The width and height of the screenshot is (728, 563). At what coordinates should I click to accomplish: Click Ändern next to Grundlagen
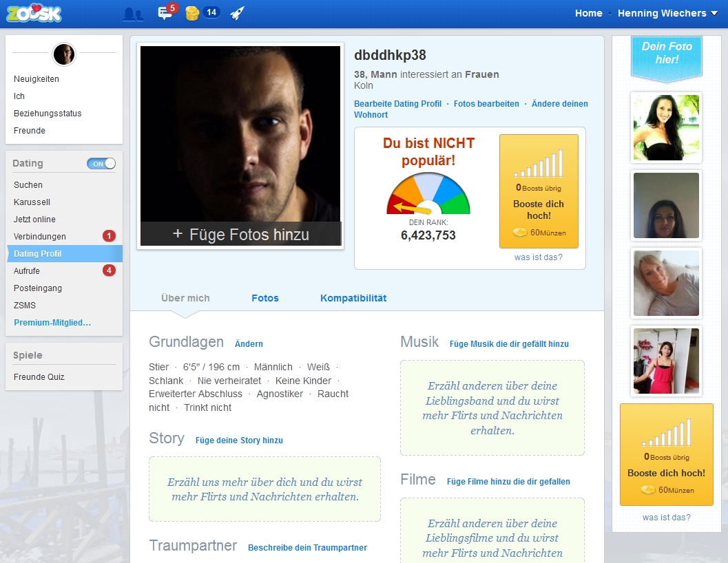(x=249, y=344)
